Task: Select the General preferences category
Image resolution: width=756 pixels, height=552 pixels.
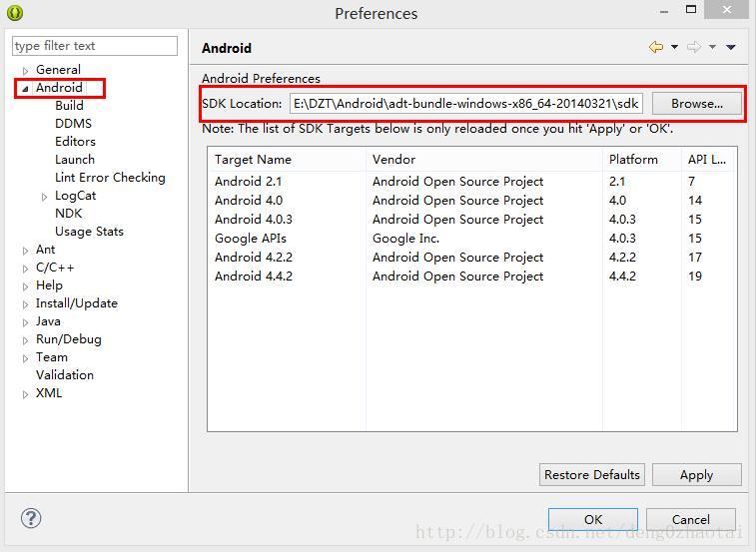Action: tap(58, 70)
